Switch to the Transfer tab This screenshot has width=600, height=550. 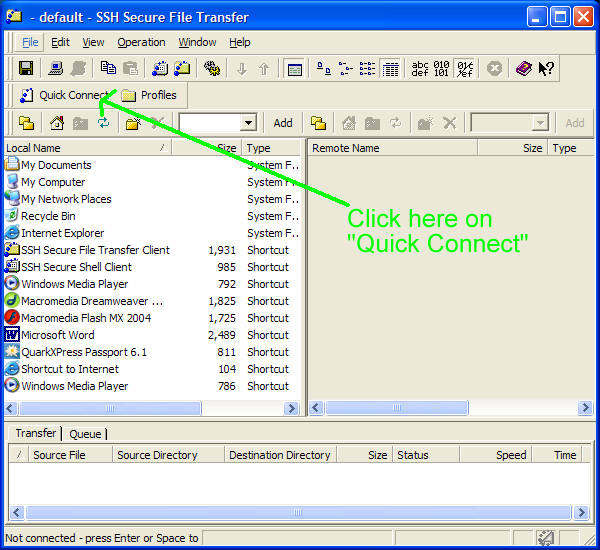point(36,433)
